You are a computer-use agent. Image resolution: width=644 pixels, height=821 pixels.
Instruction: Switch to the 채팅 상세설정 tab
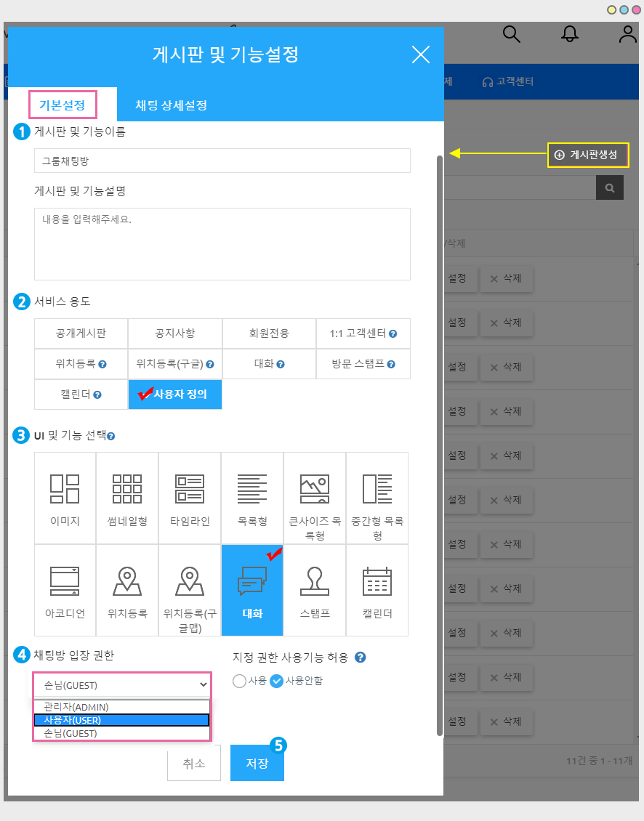[x=172, y=105]
